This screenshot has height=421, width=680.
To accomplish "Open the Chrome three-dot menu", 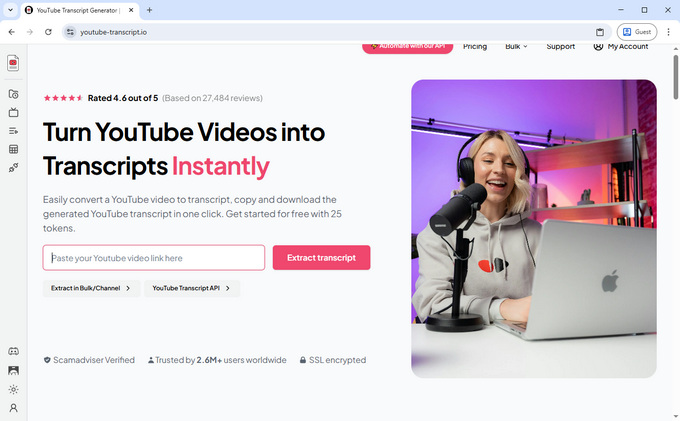I will [668, 32].
